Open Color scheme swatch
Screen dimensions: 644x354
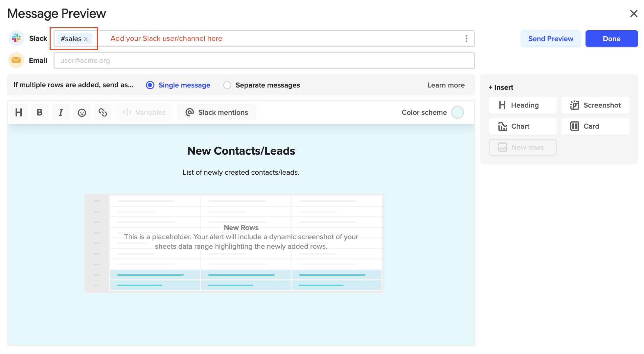pos(457,113)
